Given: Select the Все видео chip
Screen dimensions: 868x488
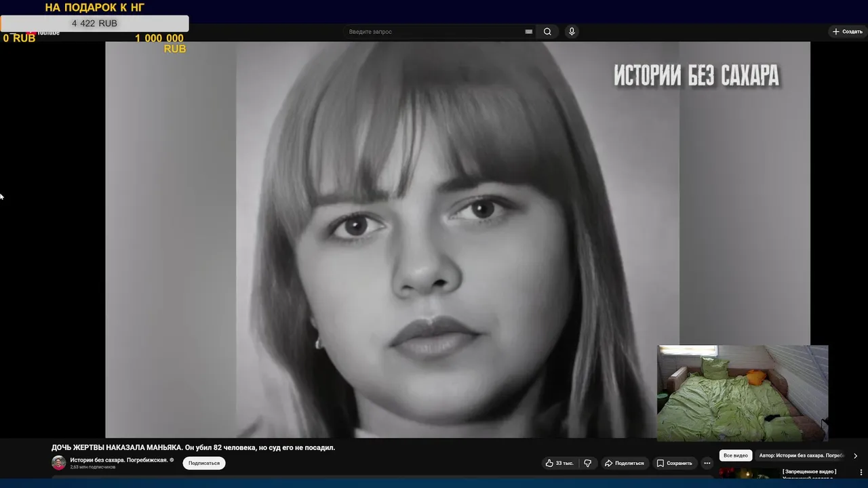Looking at the screenshot, I should coord(736,455).
